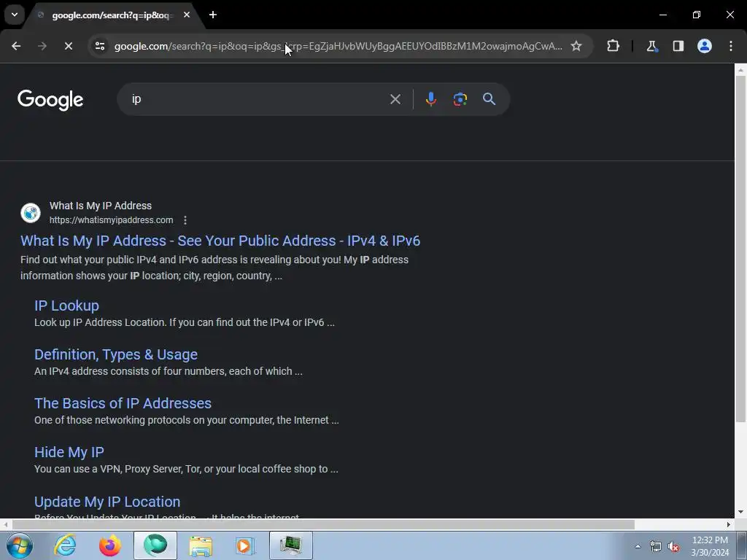Image resolution: width=747 pixels, height=560 pixels.
Task: Click the 'What Is My IP Address' site name
Action: click(101, 206)
